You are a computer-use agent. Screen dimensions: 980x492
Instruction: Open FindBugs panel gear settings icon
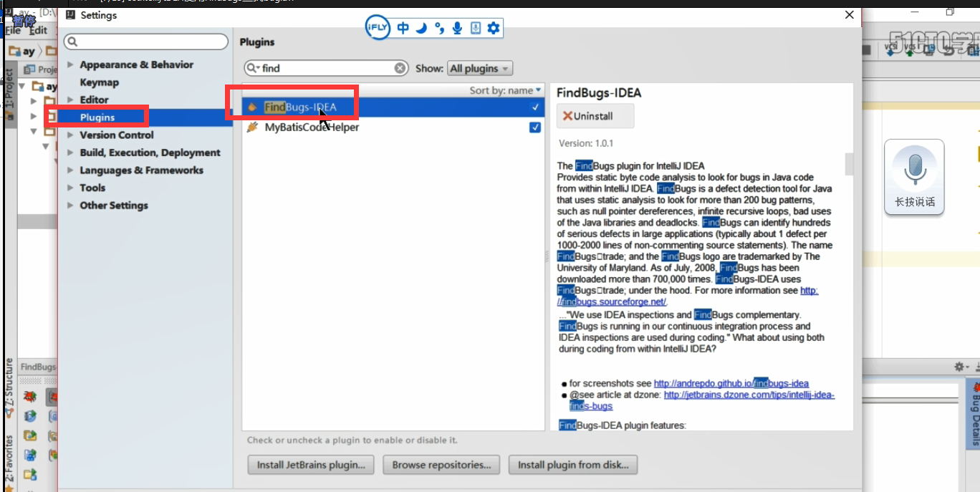pos(960,367)
